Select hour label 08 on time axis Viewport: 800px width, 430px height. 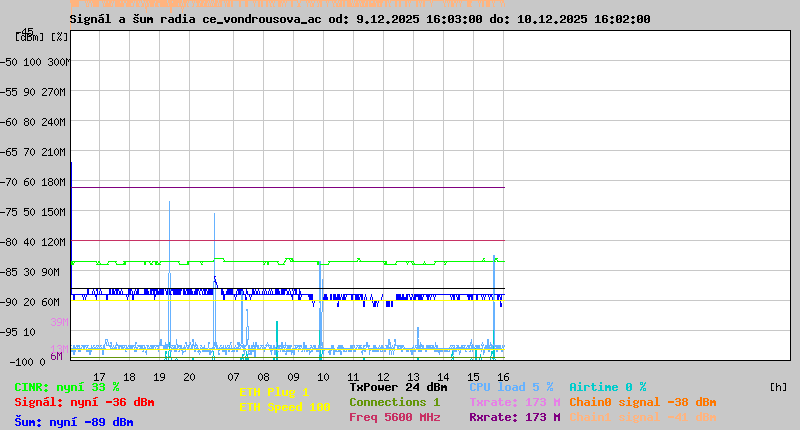coord(263,377)
